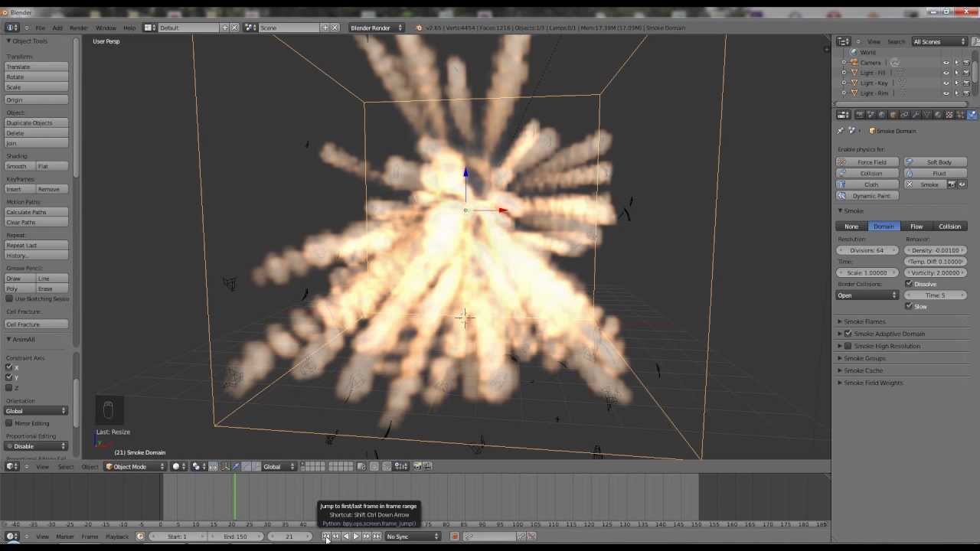980x551 pixels.
Task: Open the Texture properties tab icon
Action: (x=949, y=115)
